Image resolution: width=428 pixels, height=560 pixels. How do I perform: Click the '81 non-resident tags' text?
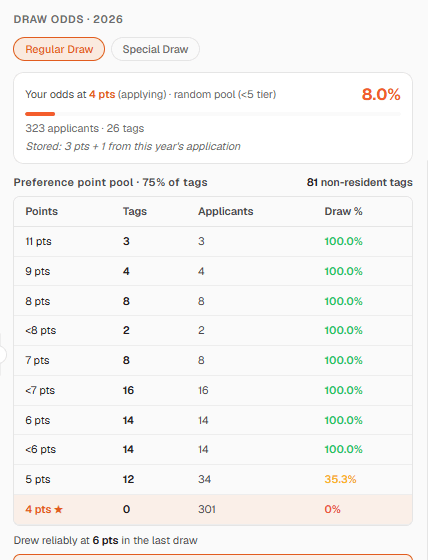point(359,182)
